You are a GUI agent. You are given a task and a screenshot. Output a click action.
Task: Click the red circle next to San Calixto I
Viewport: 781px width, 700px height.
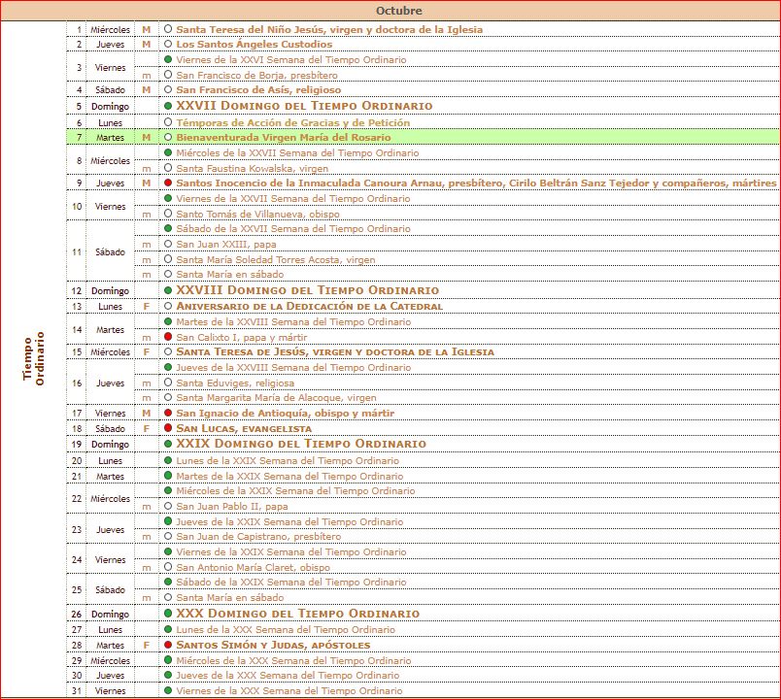click(169, 337)
